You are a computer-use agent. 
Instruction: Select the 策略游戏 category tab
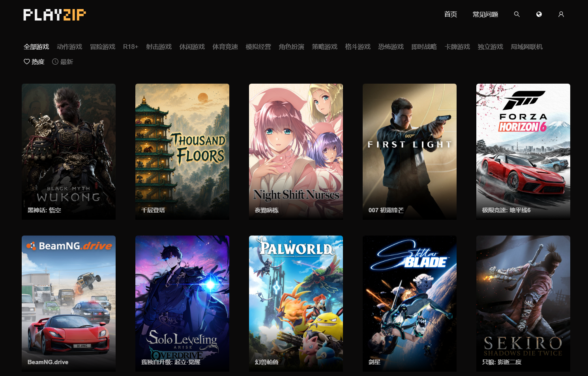click(x=324, y=47)
